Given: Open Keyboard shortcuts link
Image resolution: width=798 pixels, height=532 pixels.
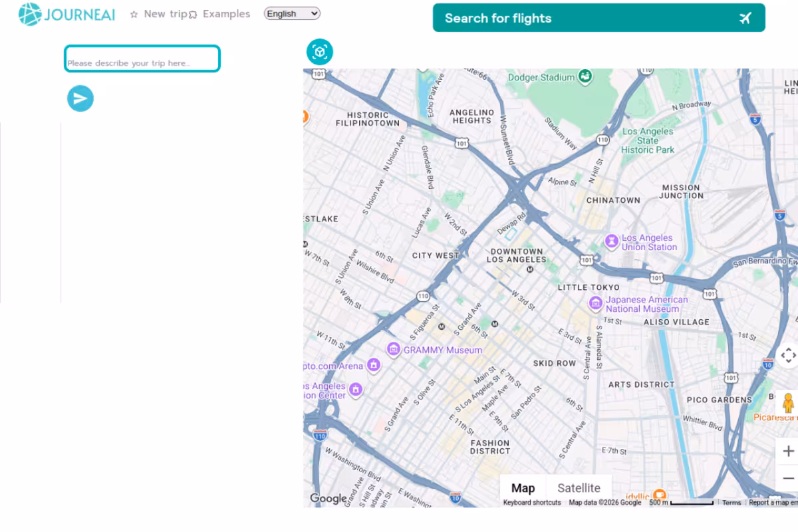Looking at the screenshot, I should pos(532,503).
